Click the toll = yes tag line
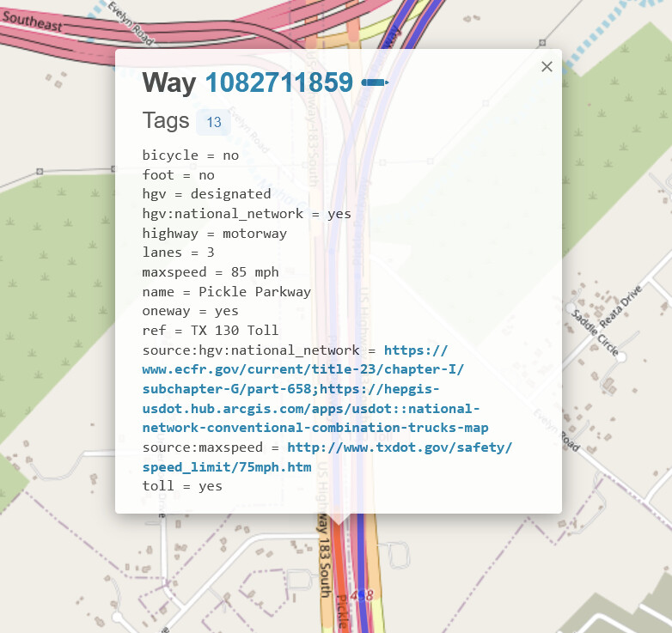672x633 pixels. (182, 486)
